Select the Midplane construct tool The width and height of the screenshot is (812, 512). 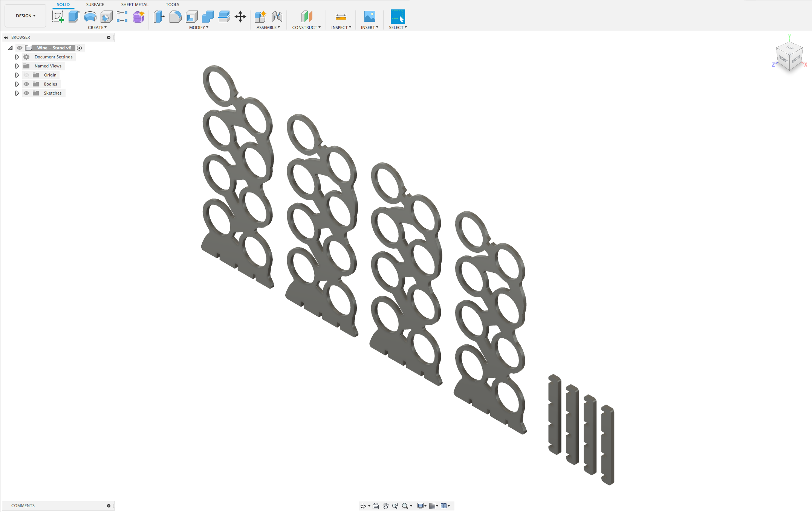[x=306, y=17]
